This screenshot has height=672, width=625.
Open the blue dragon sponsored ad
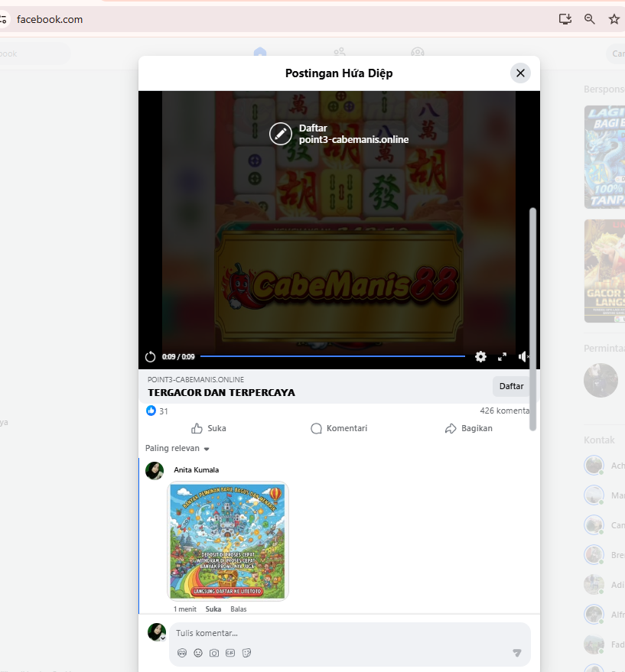pos(604,157)
